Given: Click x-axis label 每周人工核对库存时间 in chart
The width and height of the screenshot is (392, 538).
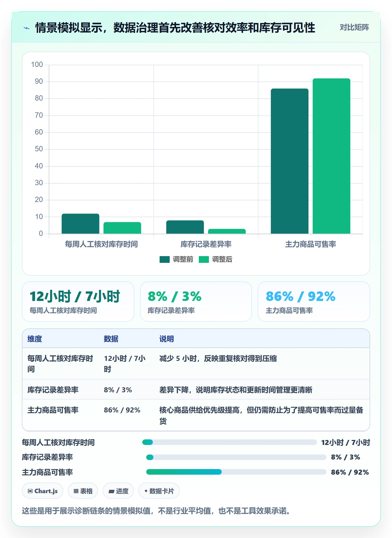Looking at the screenshot, I should 101,244.
